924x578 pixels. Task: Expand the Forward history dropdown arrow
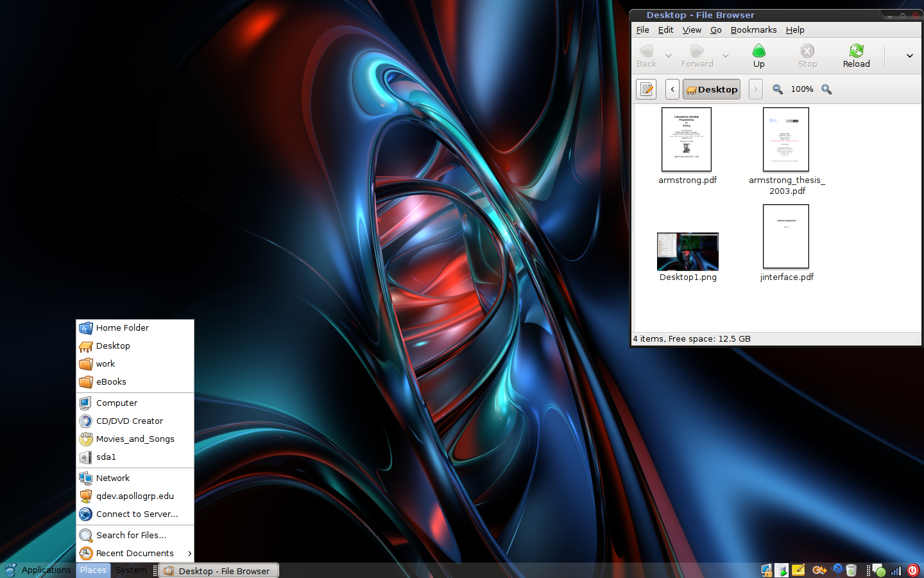click(x=726, y=56)
